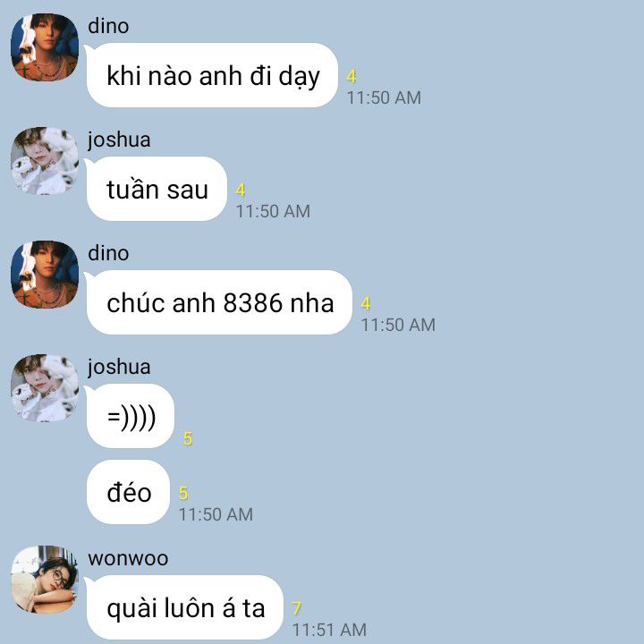Select the 'chúc anh 8386 nha' bubble

[219, 302]
